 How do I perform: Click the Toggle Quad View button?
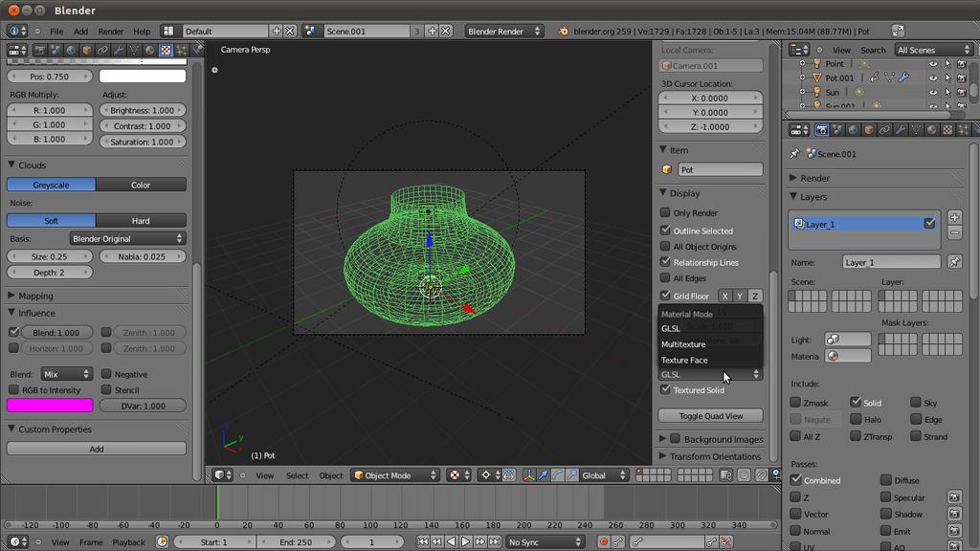[x=711, y=416]
